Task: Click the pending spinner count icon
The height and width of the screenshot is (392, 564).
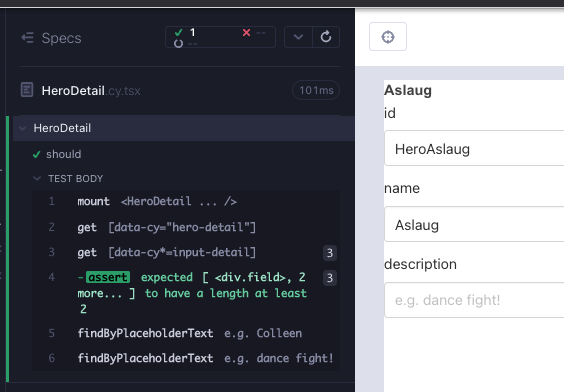Action: coord(178,44)
